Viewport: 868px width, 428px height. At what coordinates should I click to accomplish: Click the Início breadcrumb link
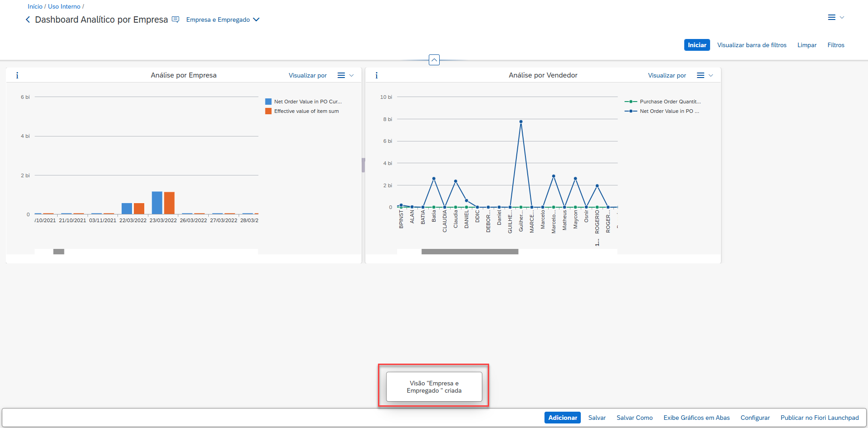[x=35, y=6]
